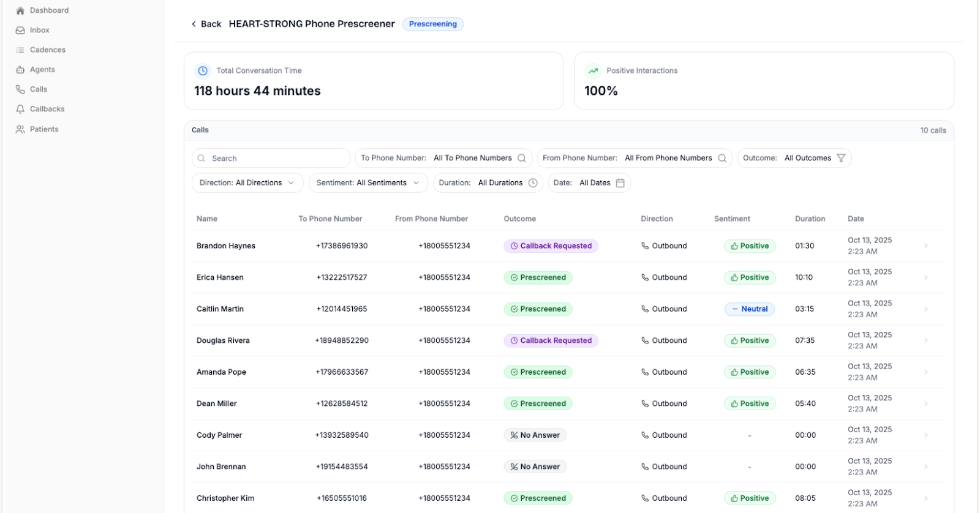Click Positive sentiment badge for Amanda Pope
The height and width of the screenshot is (513, 980).
pos(750,372)
